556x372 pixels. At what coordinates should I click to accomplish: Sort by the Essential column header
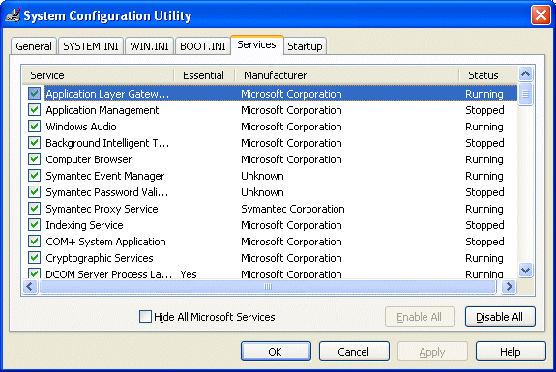point(204,75)
